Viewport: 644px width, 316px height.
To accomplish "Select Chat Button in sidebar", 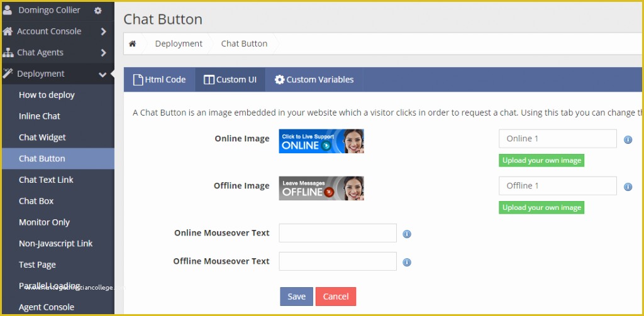I will tap(58, 158).
